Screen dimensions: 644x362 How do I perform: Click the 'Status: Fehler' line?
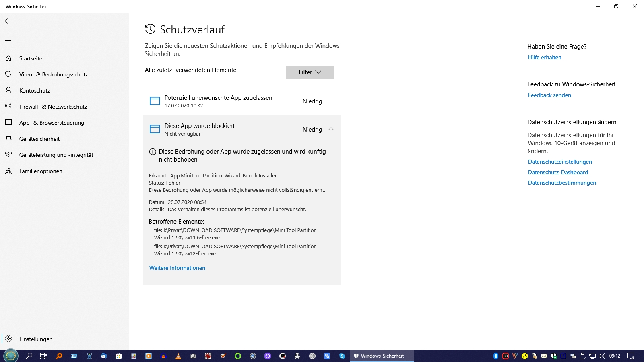[x=165, y=183]
